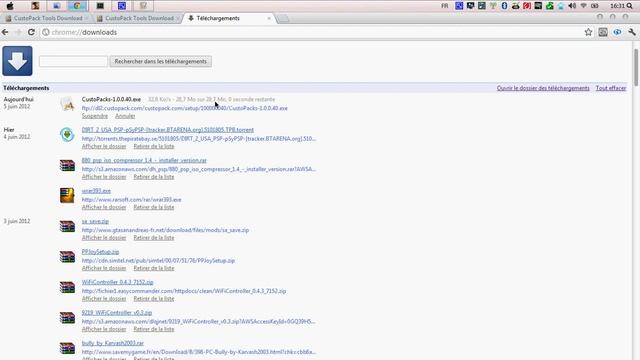This screenshot has width=640, height=360.
Task: Click the eye extension icon in Chrome toolbar
Action: (617, 32)
